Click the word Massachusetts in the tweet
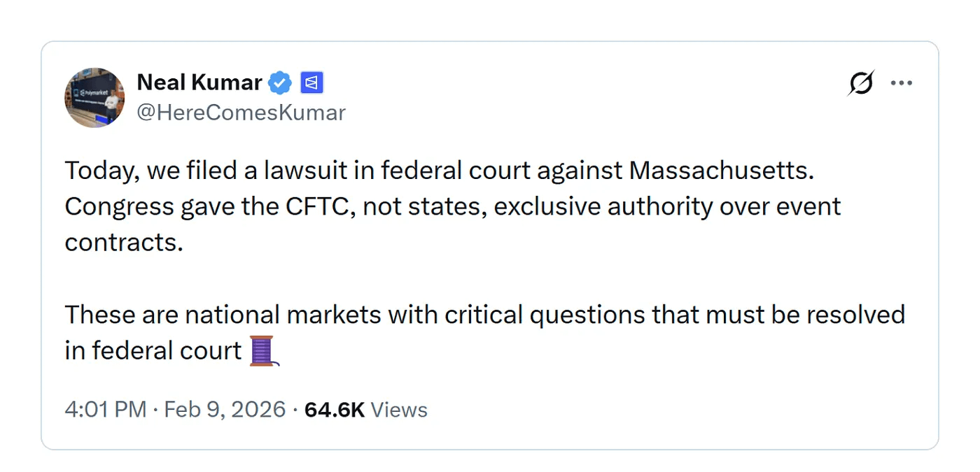The height and width of the screenshot is (472, 980). [x=721, y=171]
